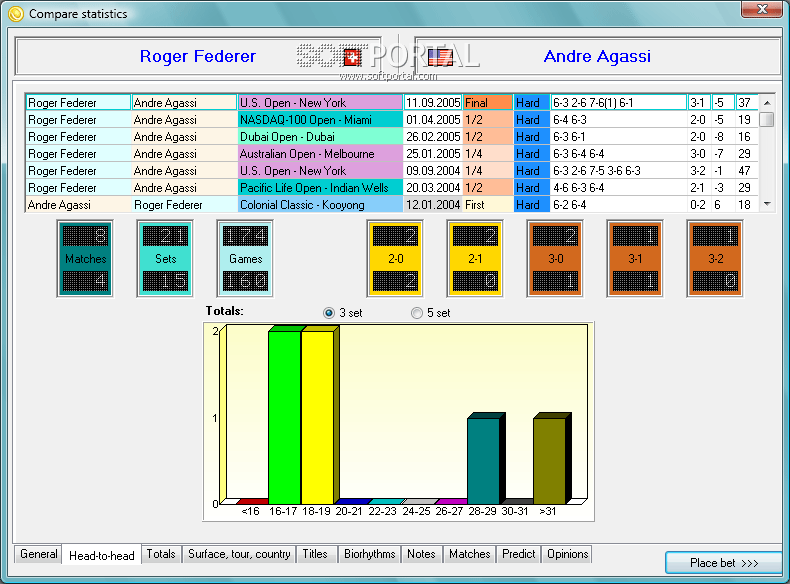Click the orange 3-0 score tile
Image resolution: width=790 pixels, height=584 pixels.
555,258
